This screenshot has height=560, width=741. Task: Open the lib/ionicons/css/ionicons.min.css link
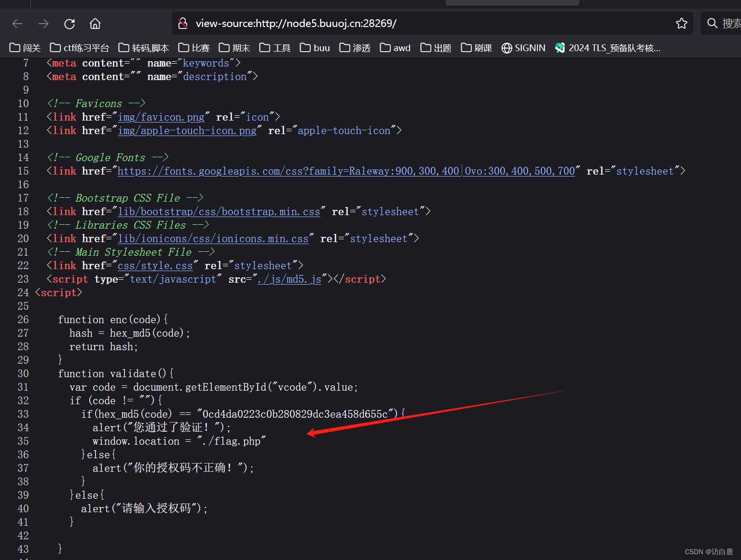click(x=213, y=239)
